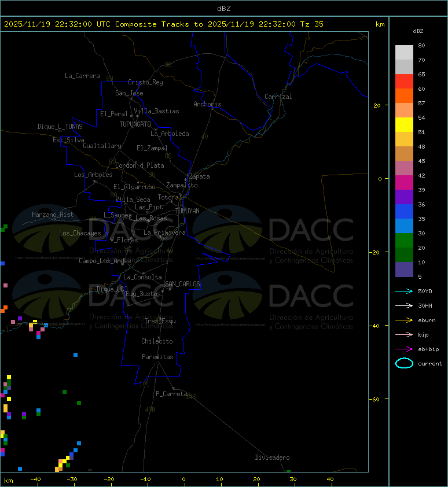Click the P_Carretas label
This screenshot has height=487, width=448.
173,394
